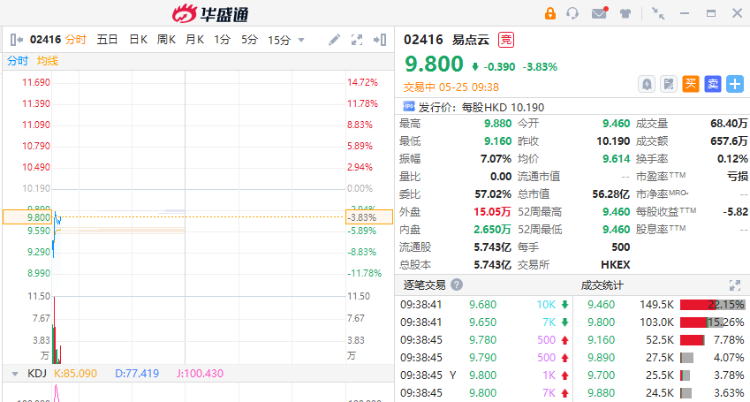Click the orange 买 buy button
750x402 pixels.
pyautogui.click(x=691, y=84)
